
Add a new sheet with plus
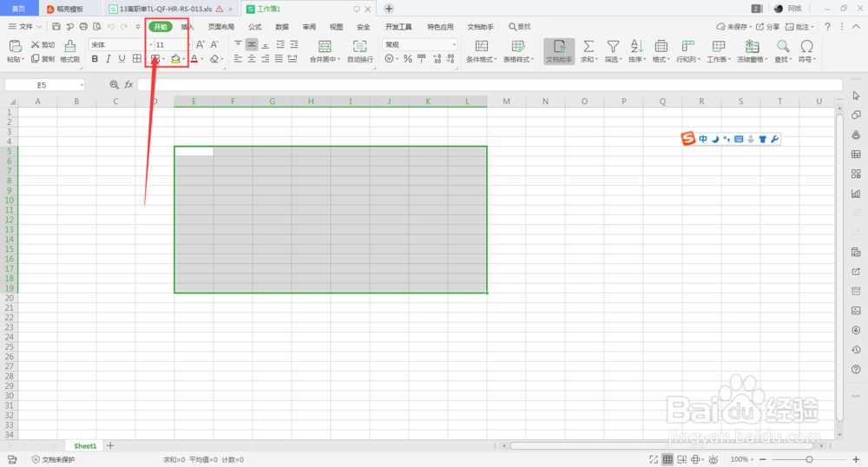tap(110, 446)
